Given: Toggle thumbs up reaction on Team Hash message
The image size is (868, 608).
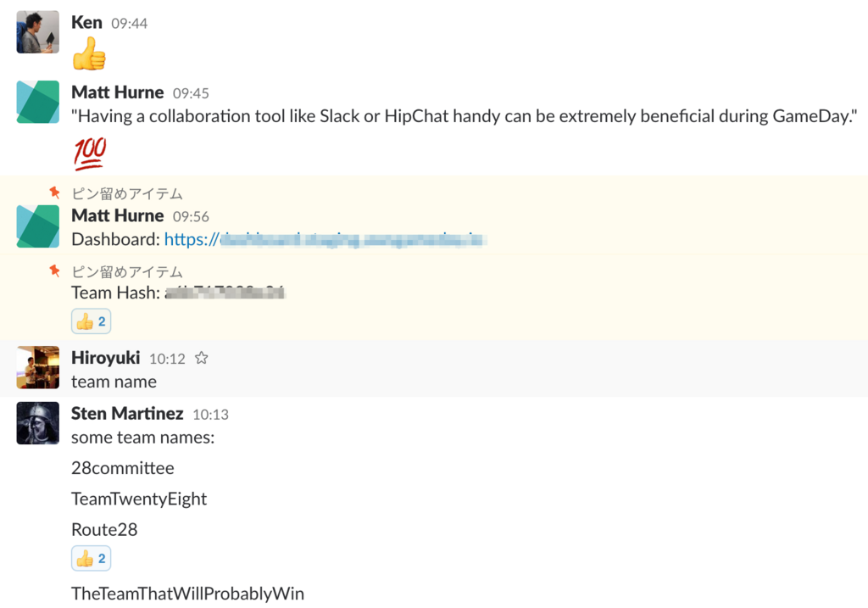Looking at the screenshot, I should tap(92, 321).
